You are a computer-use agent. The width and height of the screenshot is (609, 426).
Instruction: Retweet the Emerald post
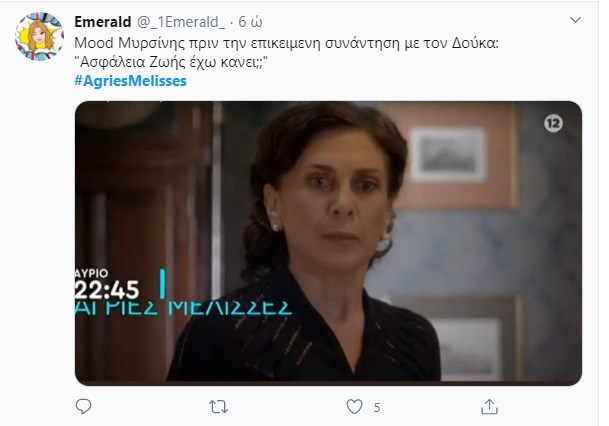218,407
